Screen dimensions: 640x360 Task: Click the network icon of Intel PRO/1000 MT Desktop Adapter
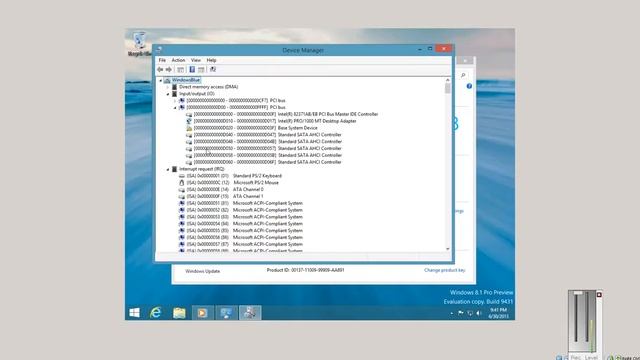[x=189, y=121]
